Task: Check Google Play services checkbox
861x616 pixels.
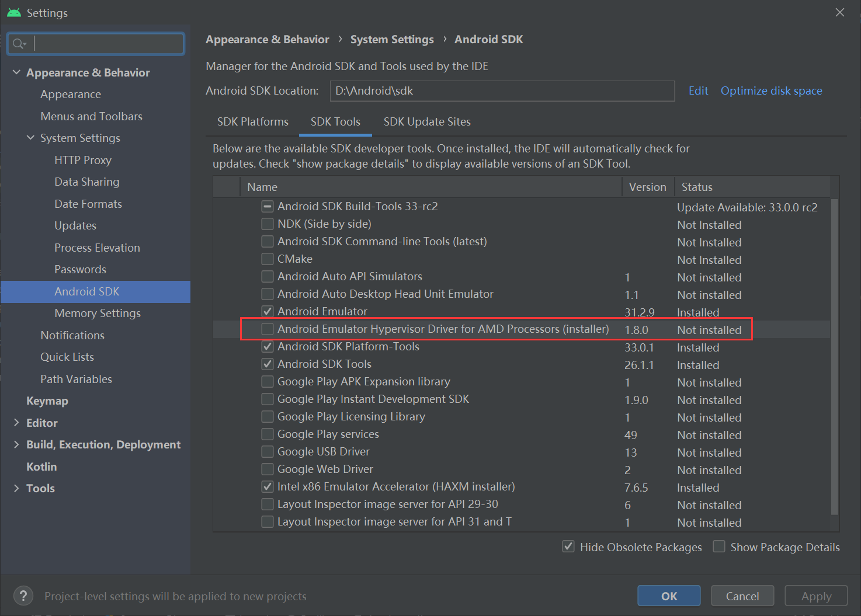Action: (268, 434)
